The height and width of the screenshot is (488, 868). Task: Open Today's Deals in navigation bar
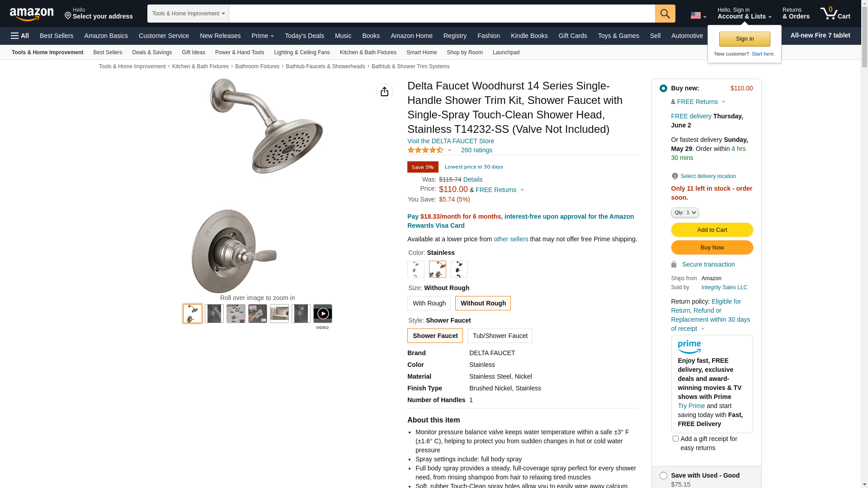point(304,36)
